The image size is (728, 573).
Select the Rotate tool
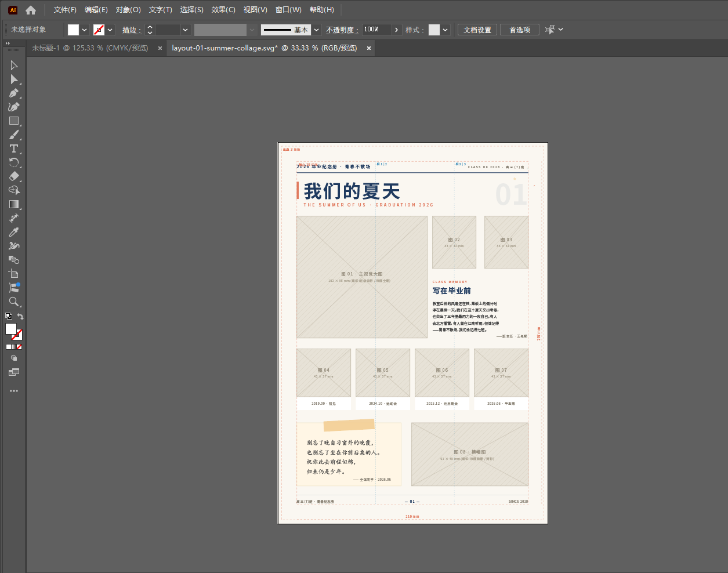click(14, 162)
